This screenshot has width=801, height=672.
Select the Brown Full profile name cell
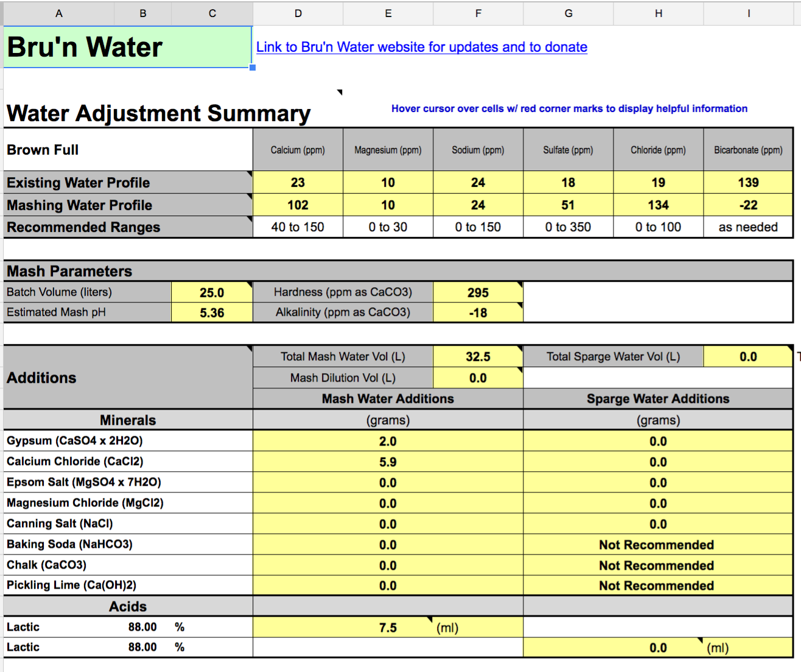pos(128,150)
